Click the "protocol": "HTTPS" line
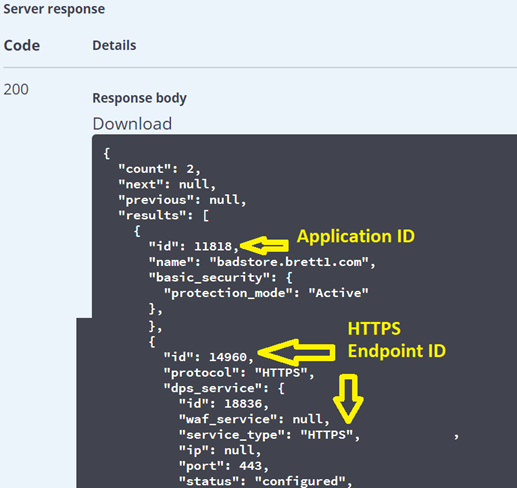 tap(239, 373)
